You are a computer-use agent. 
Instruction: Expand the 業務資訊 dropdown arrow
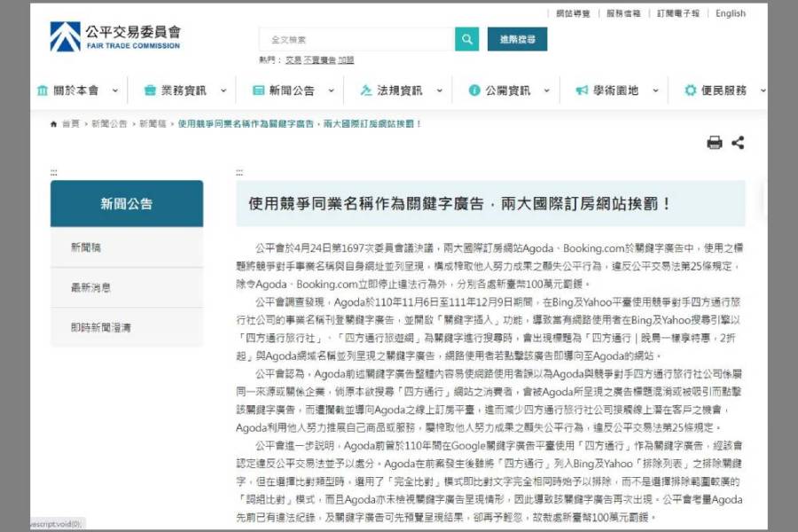[x=223, y=91]
